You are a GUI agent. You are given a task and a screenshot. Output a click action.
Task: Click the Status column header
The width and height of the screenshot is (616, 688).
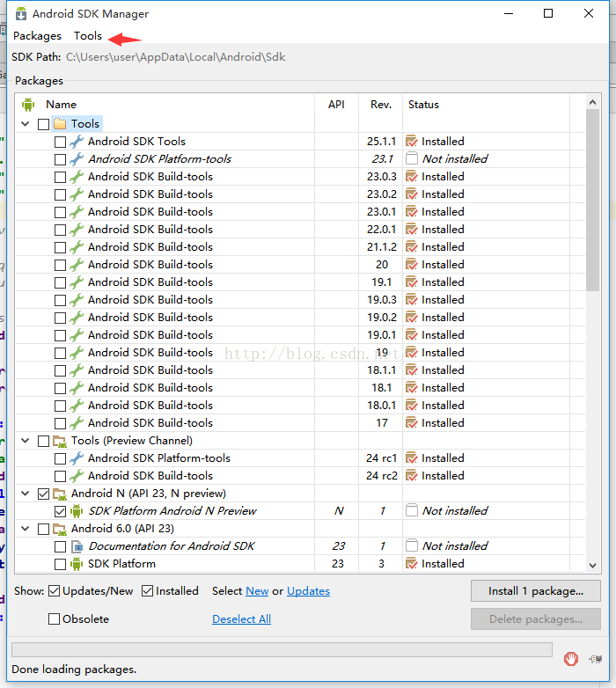coord(423,105)
